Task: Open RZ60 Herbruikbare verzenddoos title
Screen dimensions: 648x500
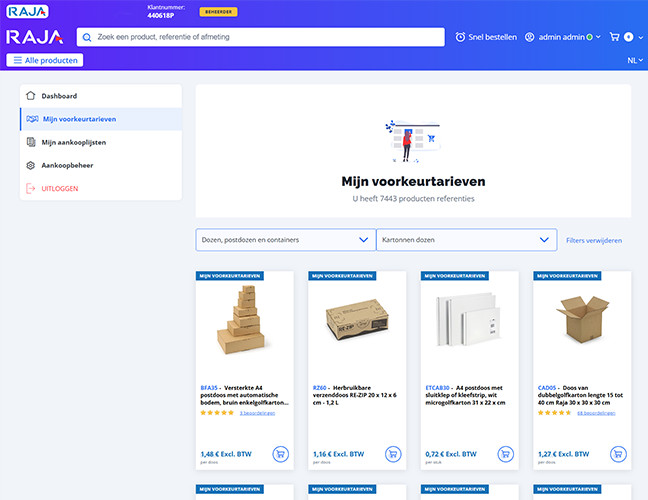Action: (x=355, y=395)
